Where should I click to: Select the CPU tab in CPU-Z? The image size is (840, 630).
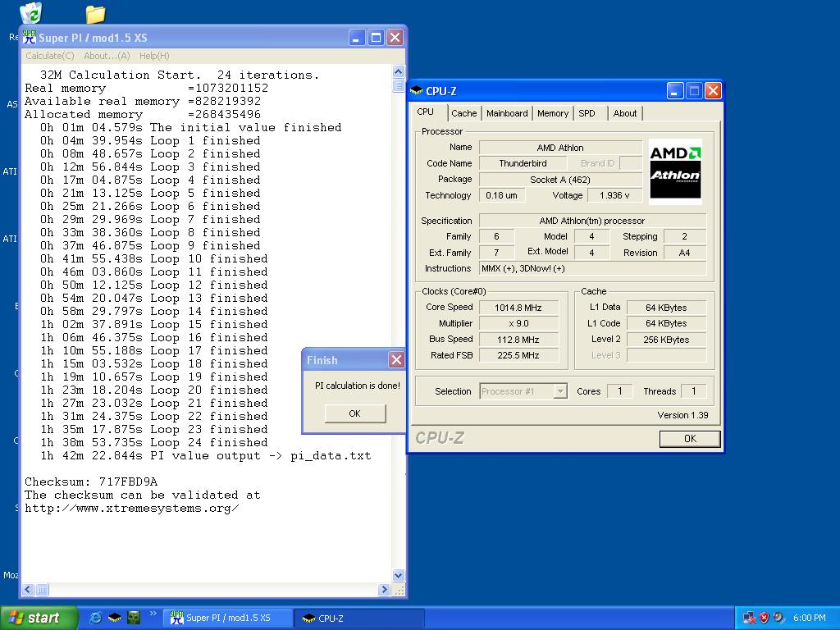[x=426, y=112]
